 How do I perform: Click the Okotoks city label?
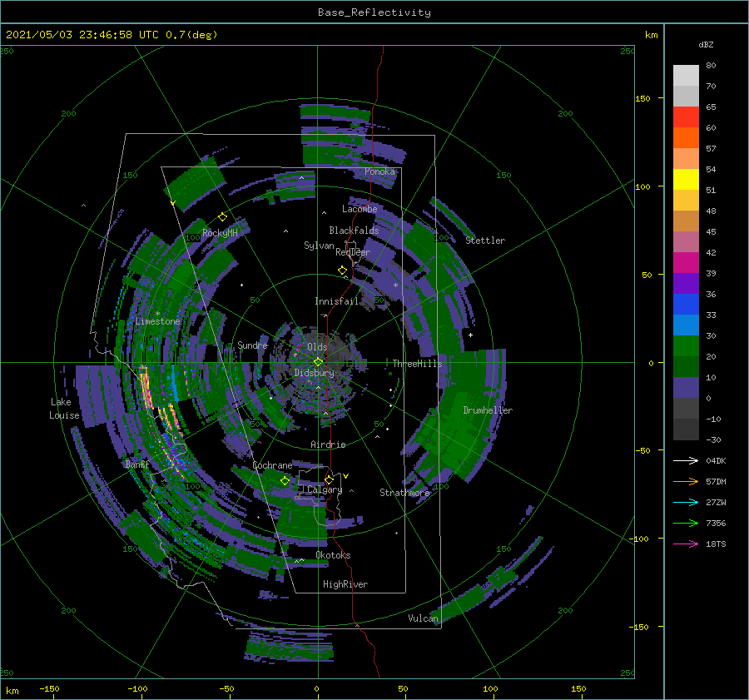coord(334,555)
